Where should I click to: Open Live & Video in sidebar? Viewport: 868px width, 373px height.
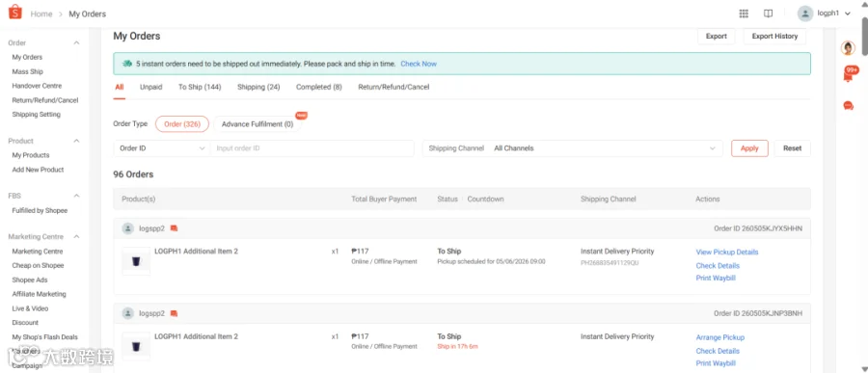[x=31, y=308]
